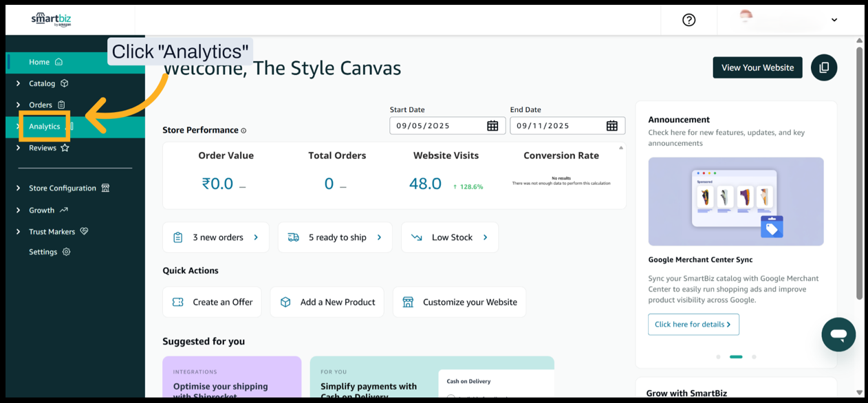The height and width of the screenshot is (403, 868).
Task: Open the End Date calendar picker icon
Action: 611,126
